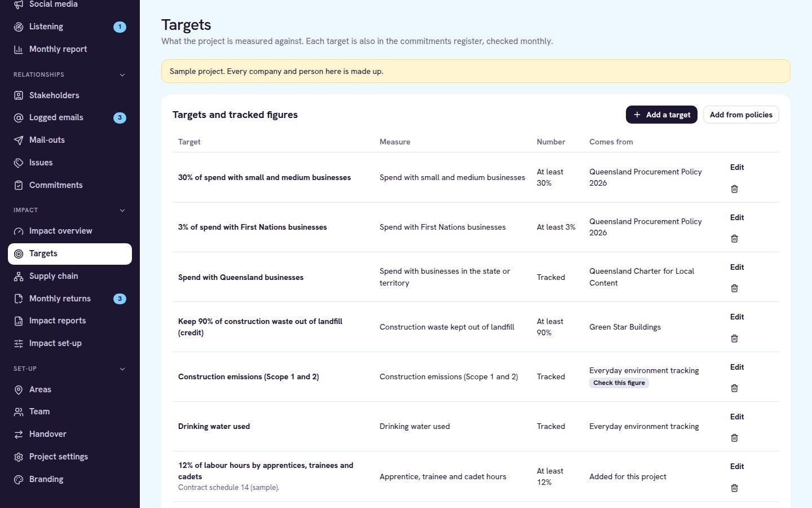Collapse the Impact sidebar section
The height and width of the screenshot is (508, 812).
click(x=122, y=210)
